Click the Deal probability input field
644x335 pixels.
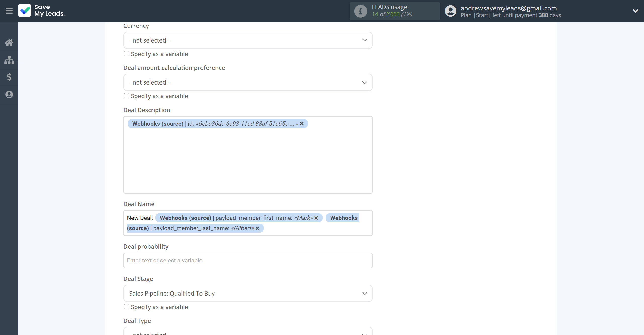(x=248, y=260)
